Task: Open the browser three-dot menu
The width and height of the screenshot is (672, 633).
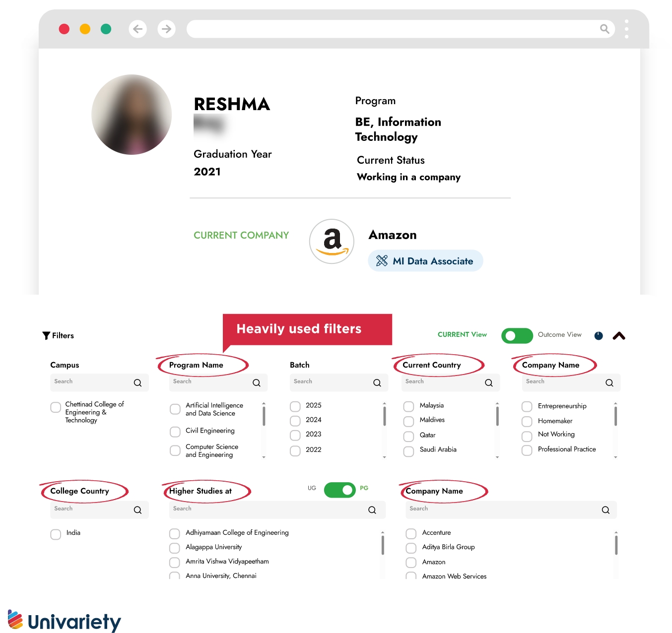Action: click(627, 29)
